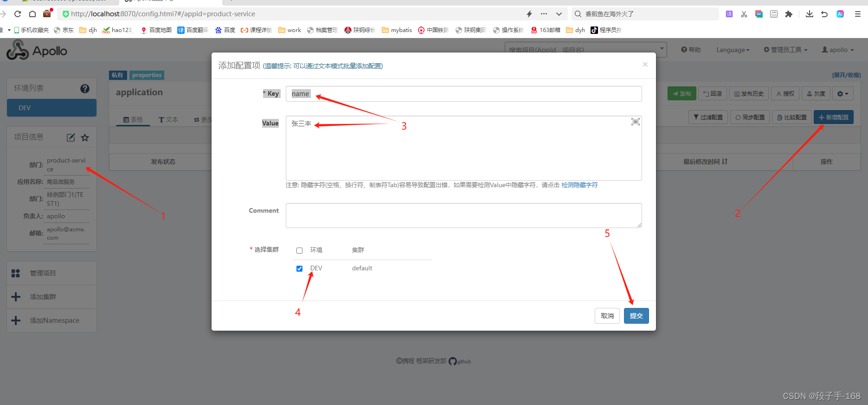Image resolution: width=868 pixels, height=405 pixels.
Task: Click the 授权 button
Action: pos(785,94)
